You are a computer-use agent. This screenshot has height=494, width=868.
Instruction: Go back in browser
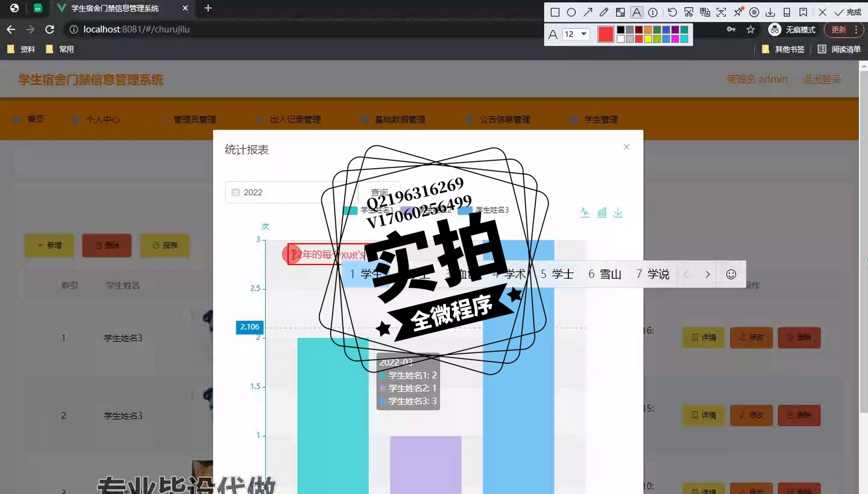(11, 29)
